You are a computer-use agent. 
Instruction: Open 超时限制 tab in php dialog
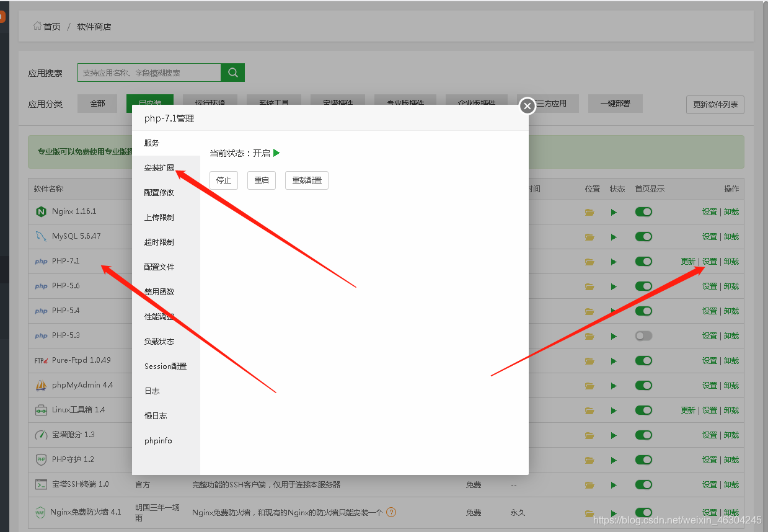coord(166,242)
